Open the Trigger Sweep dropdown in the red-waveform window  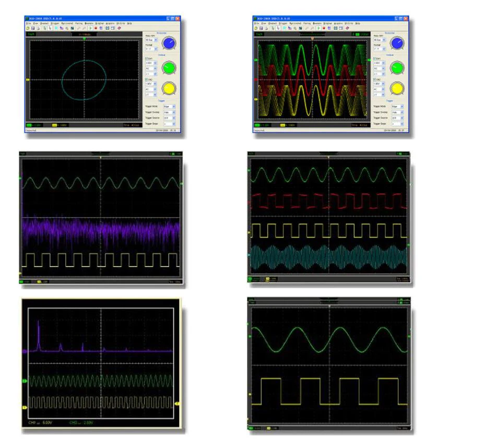coord(397,112)
